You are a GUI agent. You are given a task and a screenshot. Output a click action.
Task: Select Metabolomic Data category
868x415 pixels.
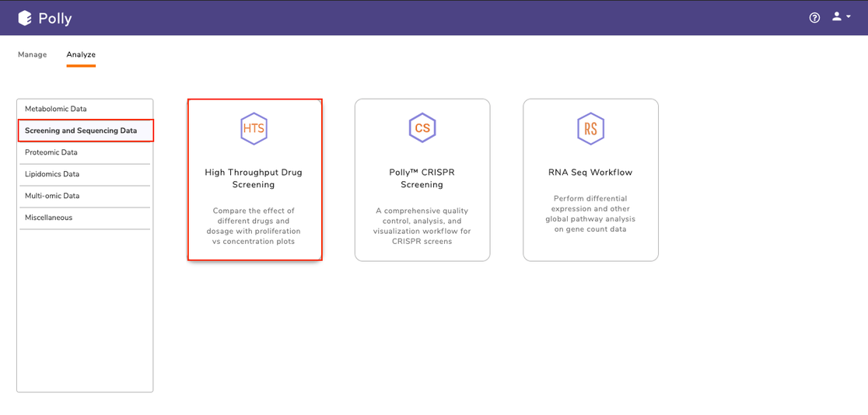tap(85, 109)
